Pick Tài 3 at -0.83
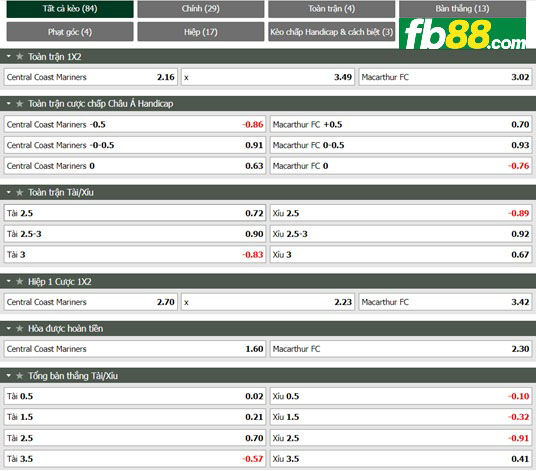The height and width of the screenshot is (471, 536). point(135,255)
